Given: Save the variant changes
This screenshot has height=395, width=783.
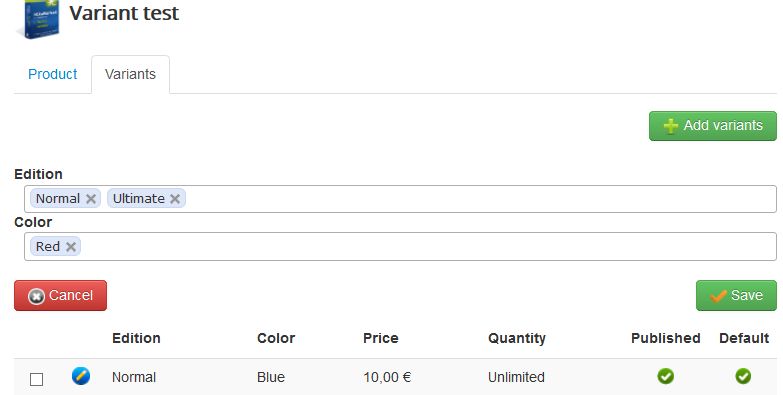Looking at the screenshot, I should 736,296.
